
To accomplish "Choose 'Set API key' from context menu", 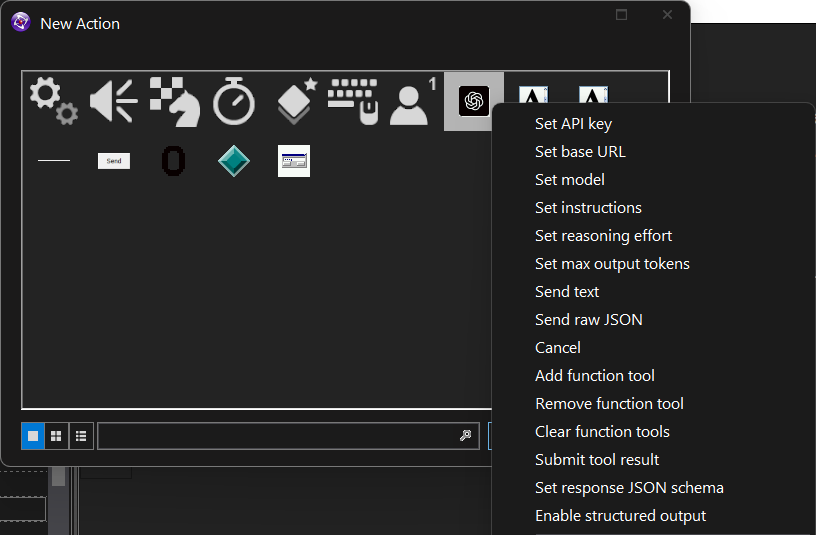I will [x=573, y=124].
